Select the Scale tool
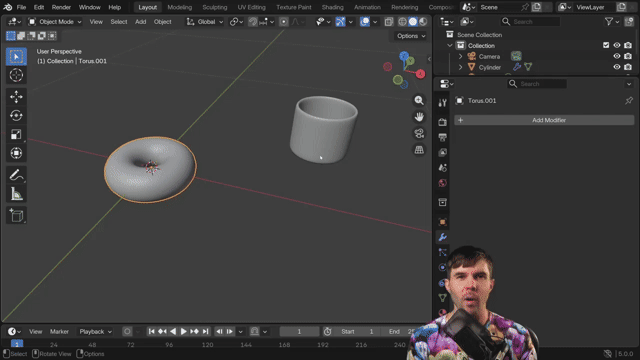Image resolution: width=640 pixels, height=360 pixels. 16,134
